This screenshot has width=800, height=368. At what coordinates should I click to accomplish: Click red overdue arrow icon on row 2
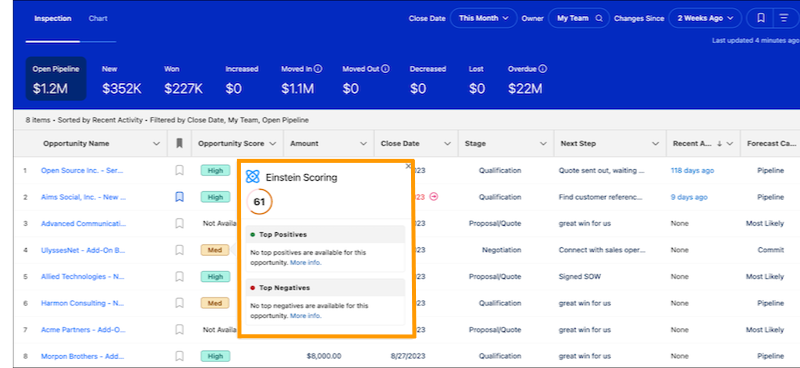tap(434, 197)
